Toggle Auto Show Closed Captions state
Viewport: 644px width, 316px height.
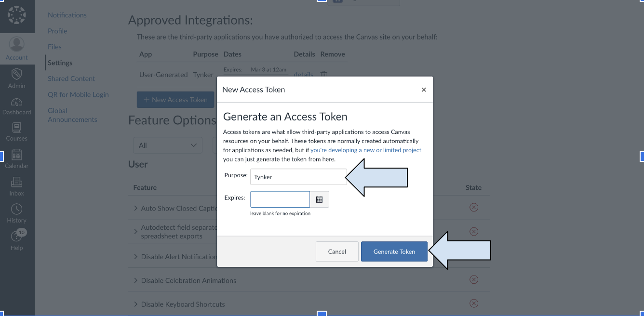point(473,207)
